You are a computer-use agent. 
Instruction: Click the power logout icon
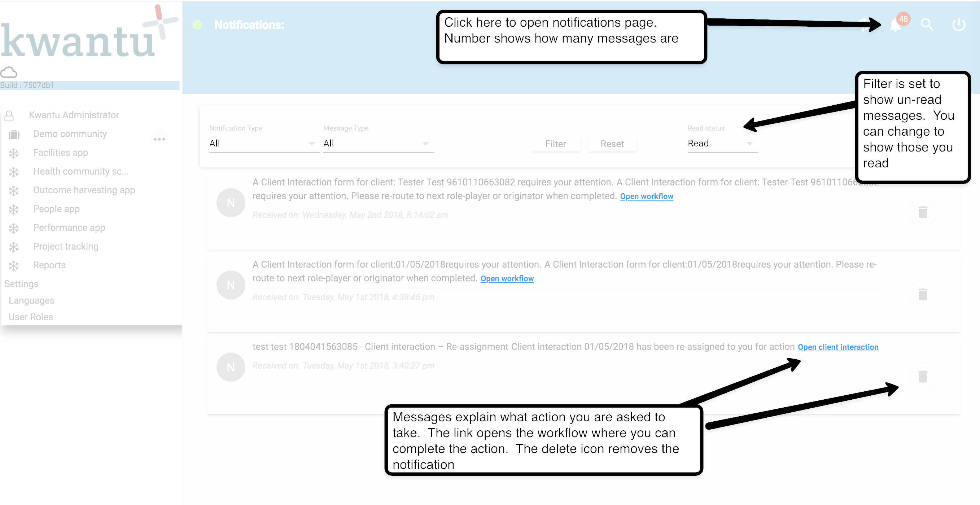click(x=958, y=25)
